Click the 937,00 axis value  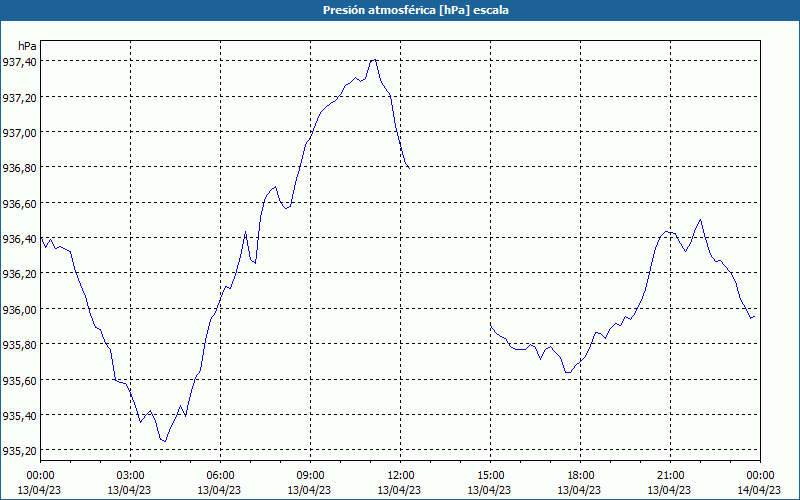tap(19, 132)
